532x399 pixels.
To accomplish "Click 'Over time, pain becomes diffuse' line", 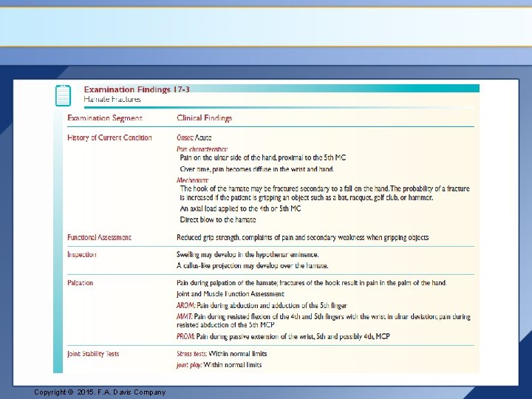I will click(257, 169).
